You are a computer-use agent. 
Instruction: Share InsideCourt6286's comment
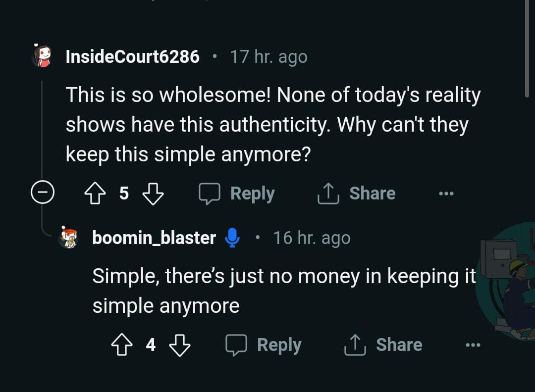tap(356, 194)
